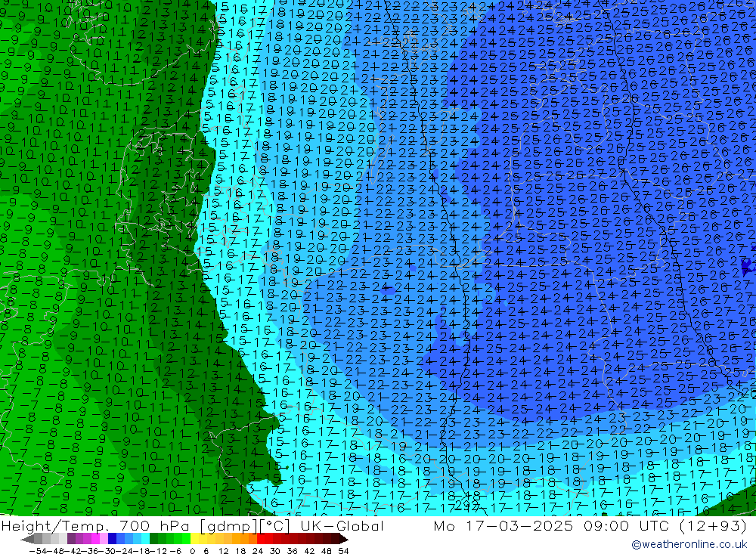The image size is (756, 554).
Task: Click the 'Mo 17-03-2025 09:00 UTC (12+93)' timestamp
Action: 590,525
